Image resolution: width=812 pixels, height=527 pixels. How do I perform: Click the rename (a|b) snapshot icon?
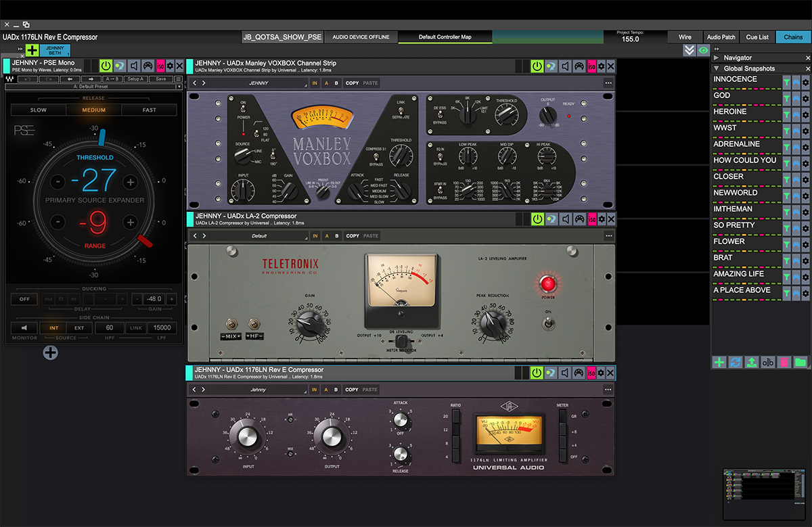[768, 363]
